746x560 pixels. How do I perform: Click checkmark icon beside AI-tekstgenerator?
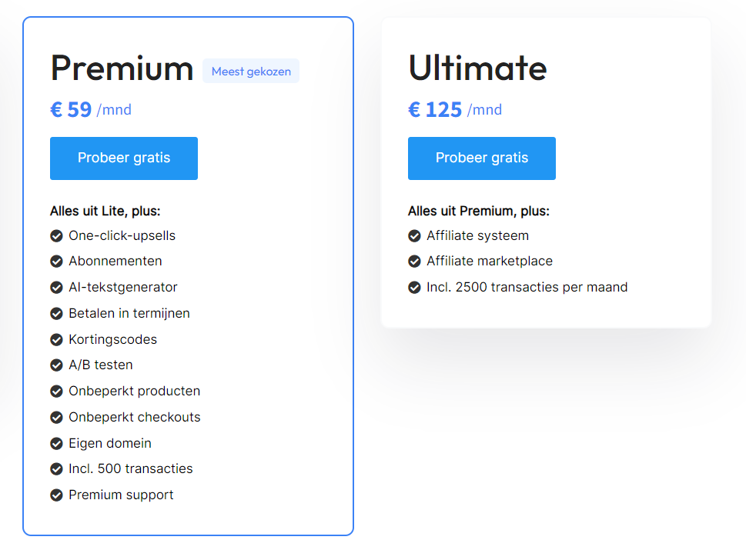click(56, 288)
